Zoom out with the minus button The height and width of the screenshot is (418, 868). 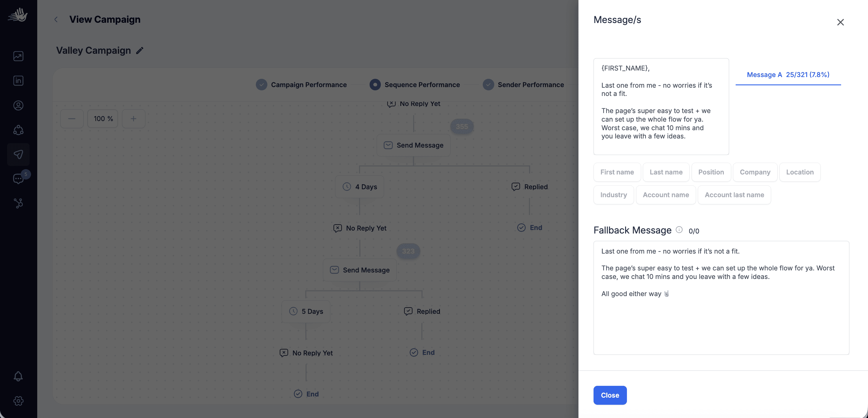(72, 119)
